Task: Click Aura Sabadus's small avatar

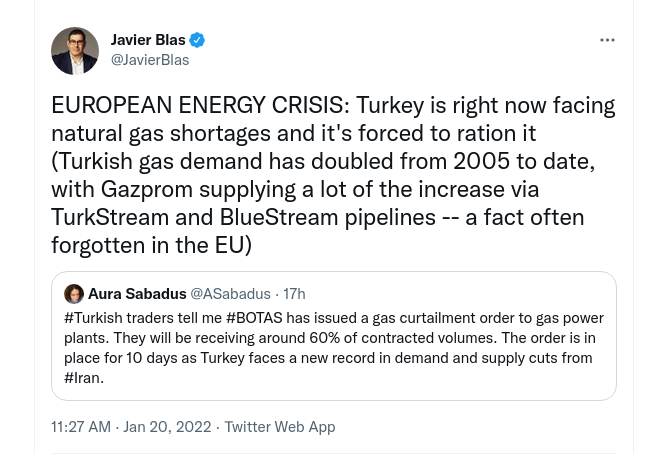Action: (x=74, y=294)
